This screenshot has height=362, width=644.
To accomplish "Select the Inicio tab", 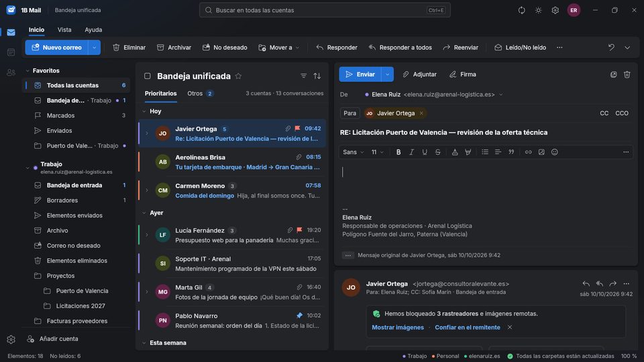I will [x=36, y=29].
